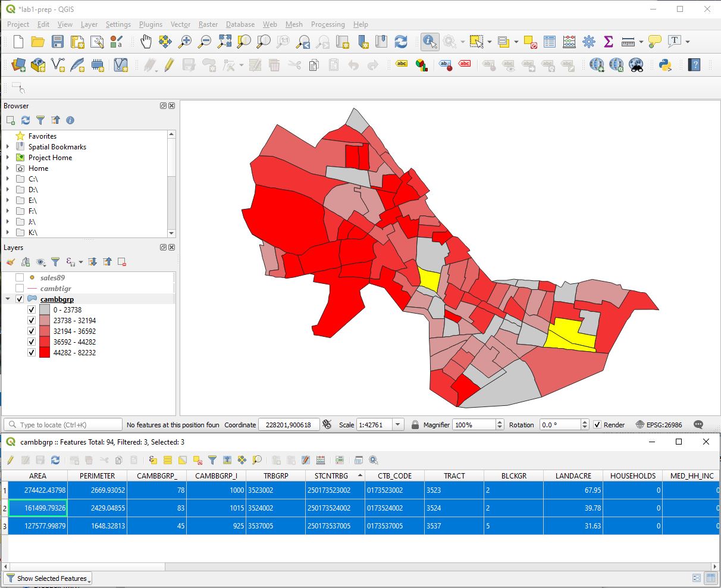This screenshot has width=721, height=588.
Task: Activate the Pan Map tool
Action: click(146, 42)
